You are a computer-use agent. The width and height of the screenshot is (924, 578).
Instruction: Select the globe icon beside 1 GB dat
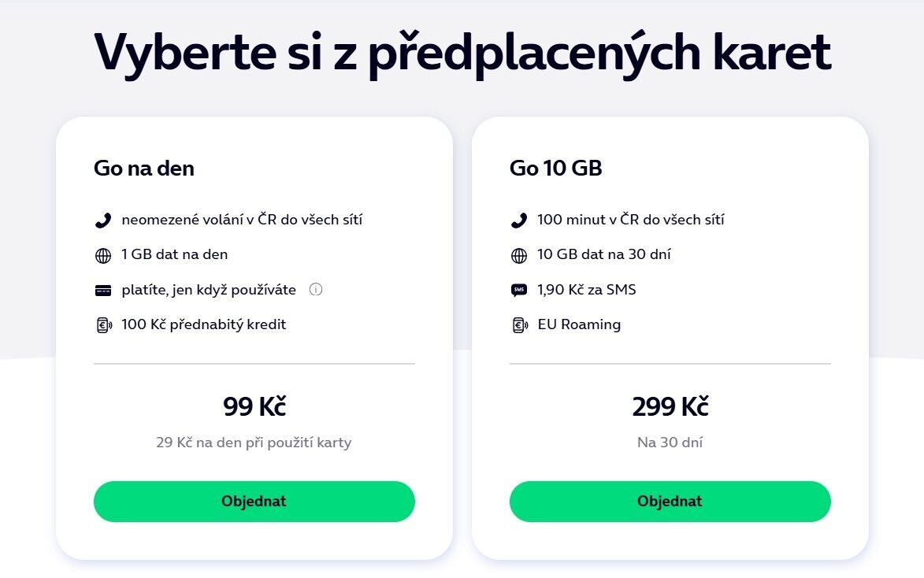pyautogui.click(x=103, y=254)
